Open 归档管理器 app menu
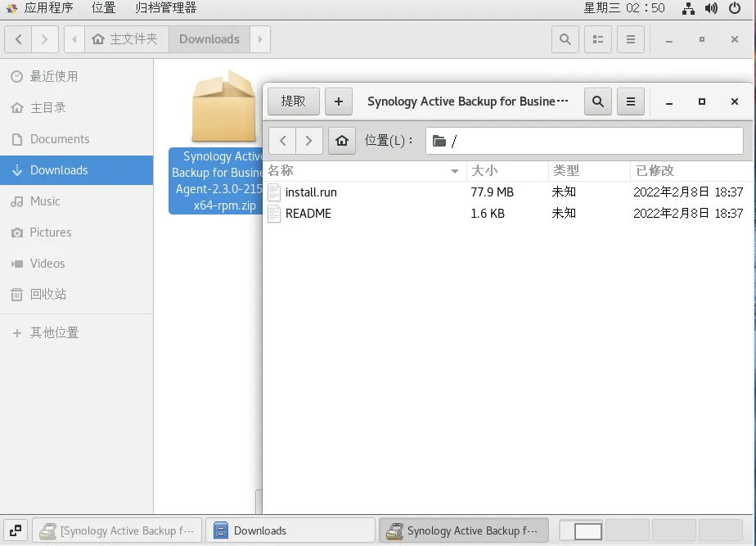 [x=166, y=7]
